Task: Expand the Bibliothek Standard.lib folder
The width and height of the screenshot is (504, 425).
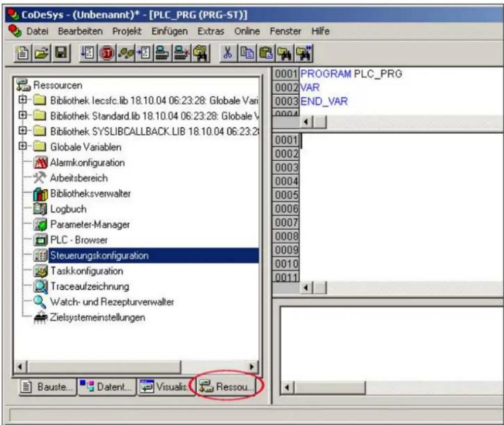Action: point(22,114)
